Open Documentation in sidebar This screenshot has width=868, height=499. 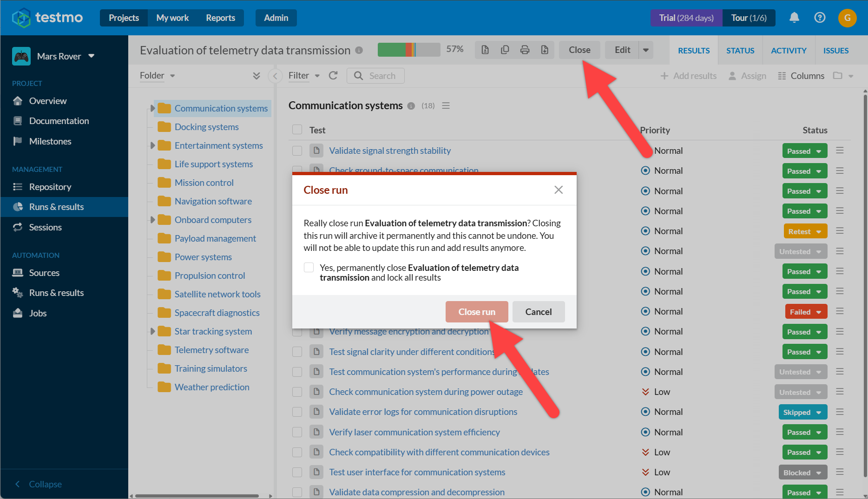(59, 121)
